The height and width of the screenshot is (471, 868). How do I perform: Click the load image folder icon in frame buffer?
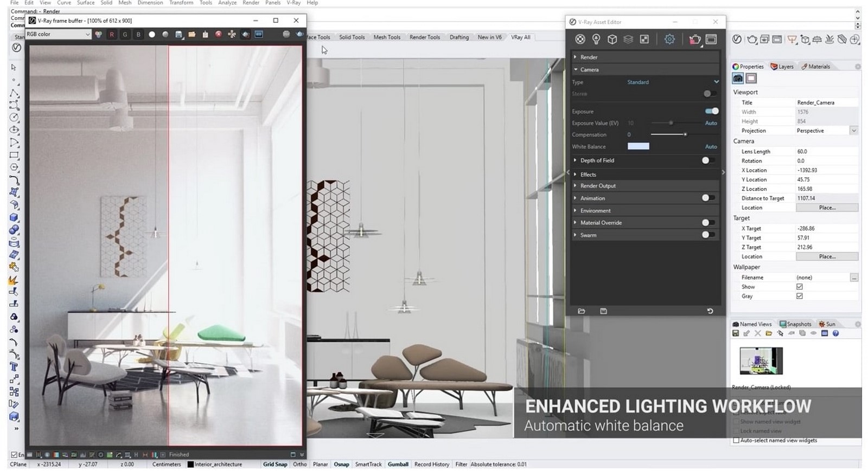(192, 34)
